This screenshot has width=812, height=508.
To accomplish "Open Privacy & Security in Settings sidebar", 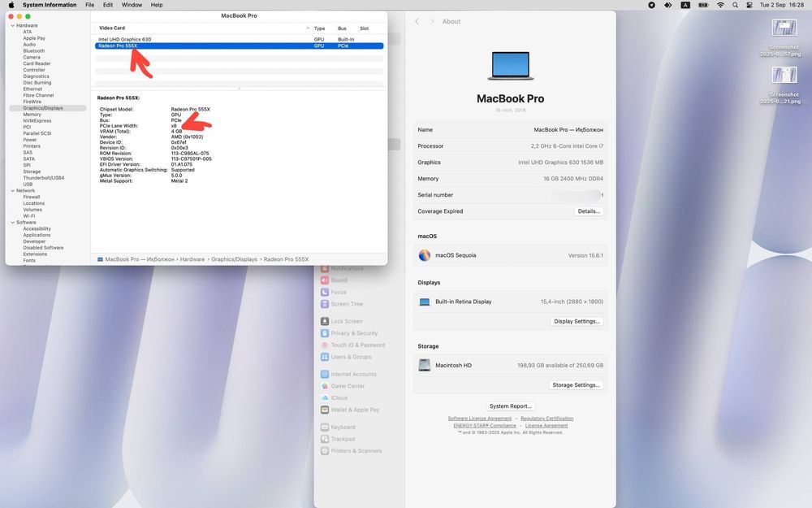I will [x=349, y=333].
